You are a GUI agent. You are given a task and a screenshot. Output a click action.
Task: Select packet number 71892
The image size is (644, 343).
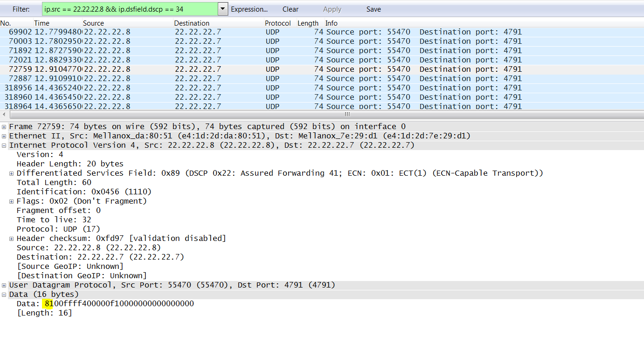(322, 51)
